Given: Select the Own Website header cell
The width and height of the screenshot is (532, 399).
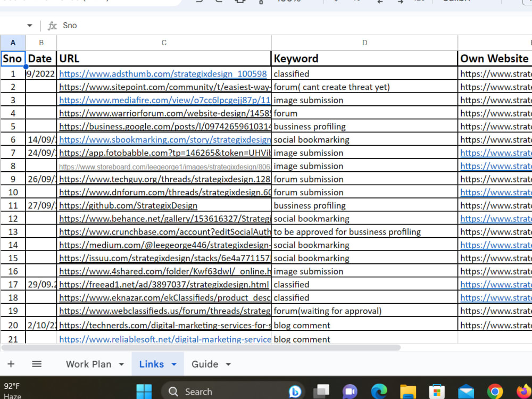Looking at the screenshot, I should pos(495,59).
